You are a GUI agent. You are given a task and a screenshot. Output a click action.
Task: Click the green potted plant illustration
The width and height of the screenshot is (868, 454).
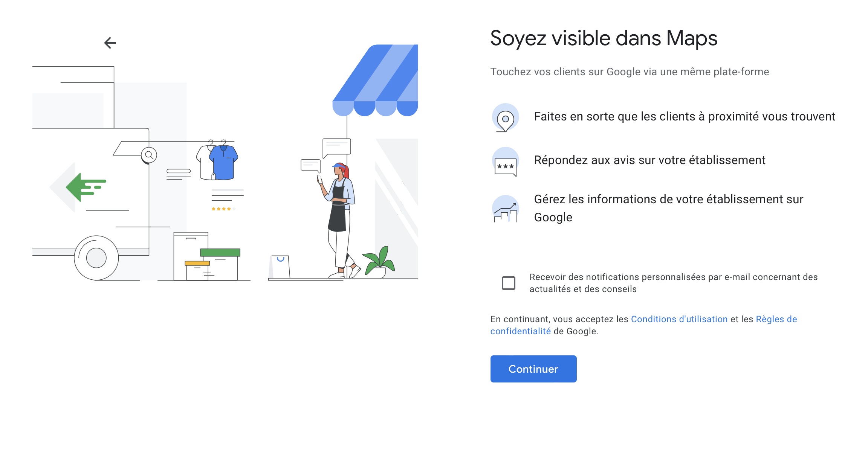(379, 262)
